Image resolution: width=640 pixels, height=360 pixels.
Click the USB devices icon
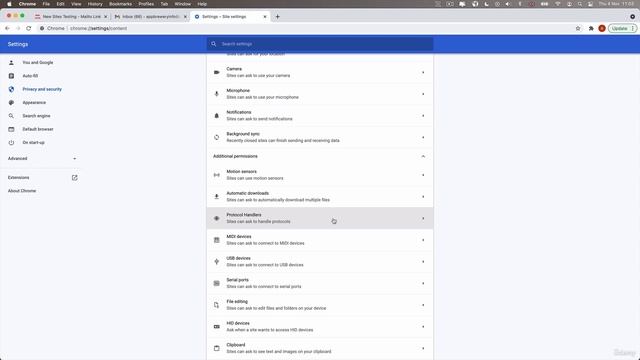point(217,262)
